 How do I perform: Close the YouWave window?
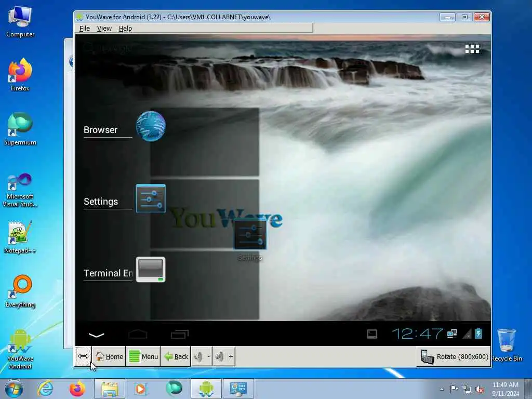[482, 17]
